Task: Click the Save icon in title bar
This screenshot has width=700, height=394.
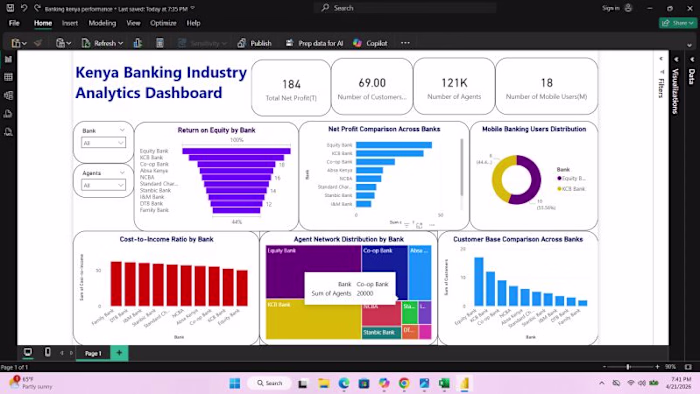Action: (x=10, y=8)
